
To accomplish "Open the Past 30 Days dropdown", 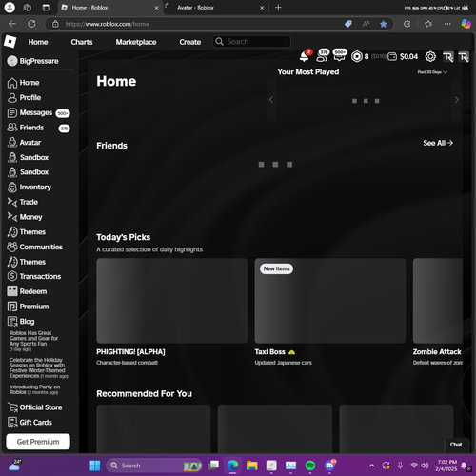I will pyautogui.click(x=432, y=72).
